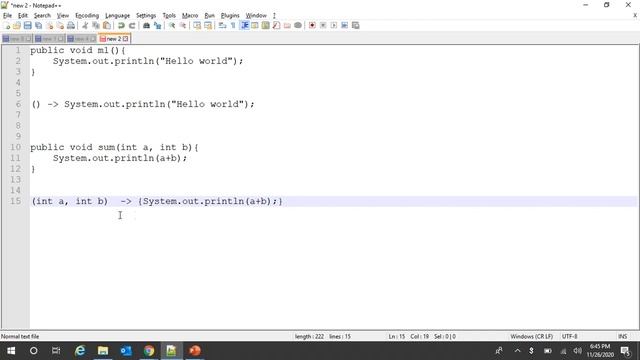The height and width of the screenshot is (360, 640).
Task: Toggle the highlighted Indent Guide icon
Action: 244,26
